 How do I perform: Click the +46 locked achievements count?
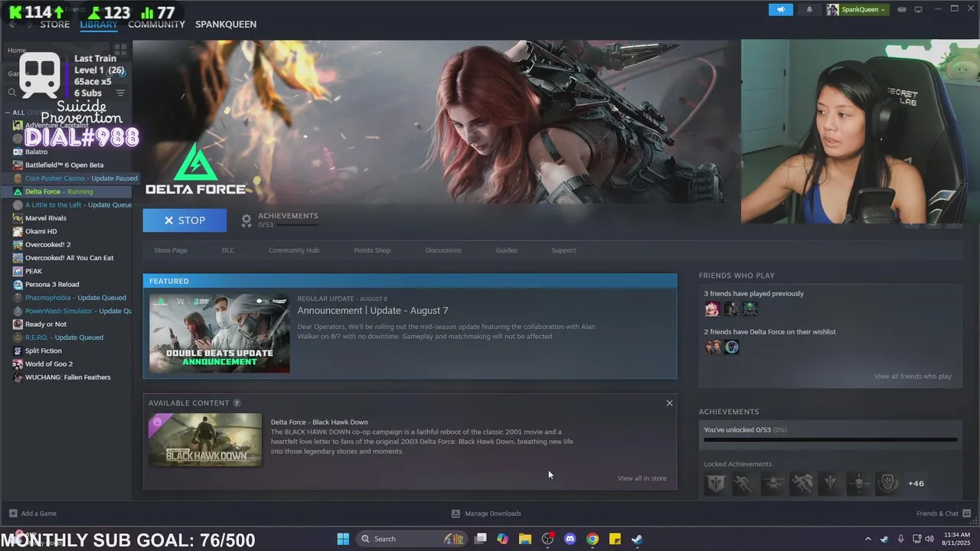click(x=916, y=484)
